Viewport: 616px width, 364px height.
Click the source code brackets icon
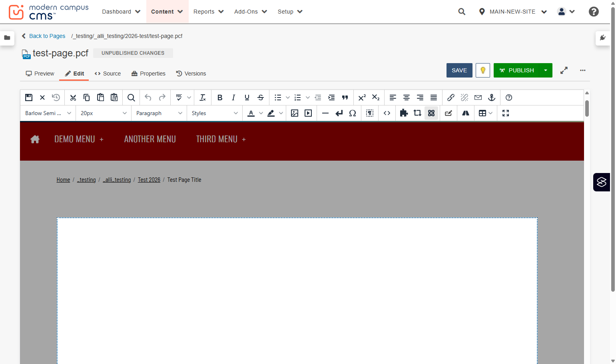click(387, 113)
